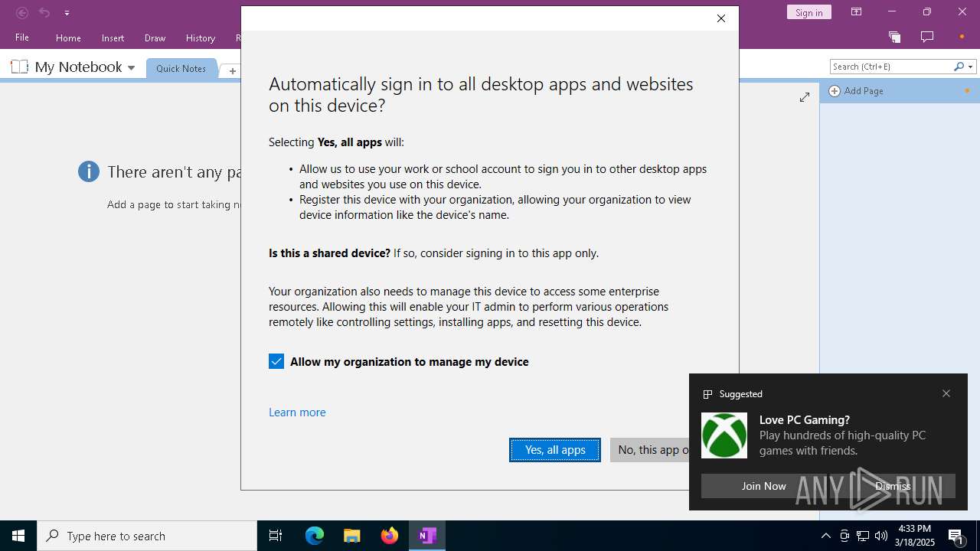
Task: Click the Sign in button
Action: [x=808, y=12]
